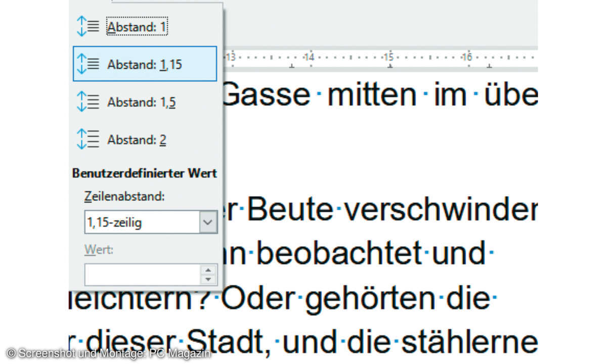Click the Benutzerdefinierter Wert heading
Viewport: 607px width, 364px height.
click(x=145, y=173)
